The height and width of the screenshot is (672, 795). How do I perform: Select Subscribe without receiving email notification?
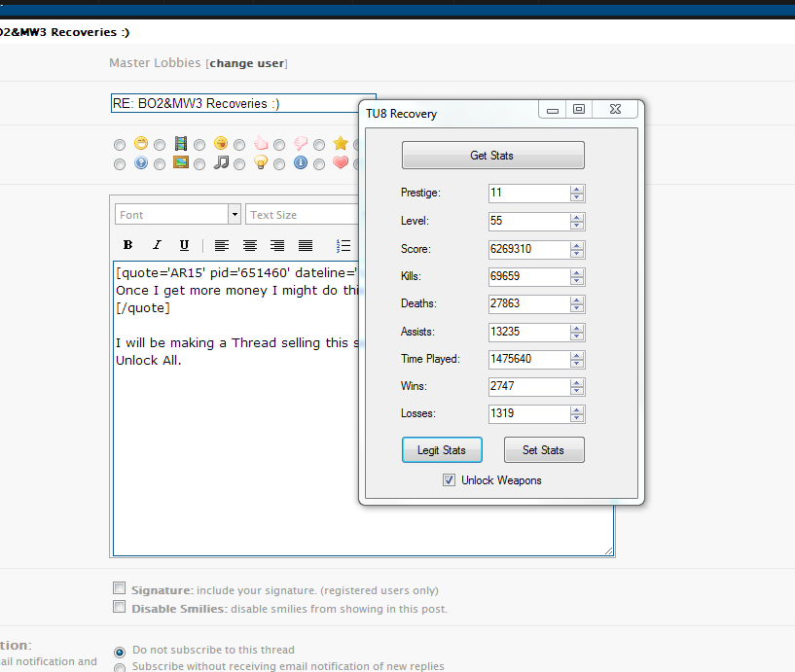pos(120,668)
